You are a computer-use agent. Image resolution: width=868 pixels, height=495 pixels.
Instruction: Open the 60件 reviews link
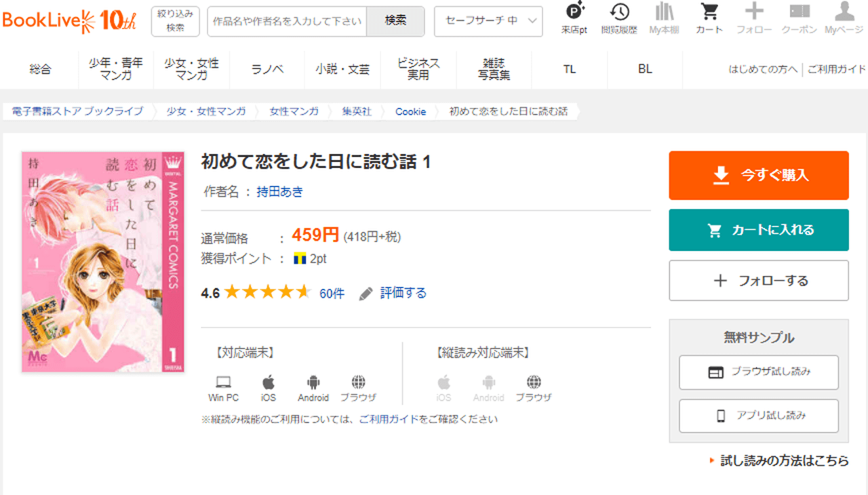coord(332,294)
